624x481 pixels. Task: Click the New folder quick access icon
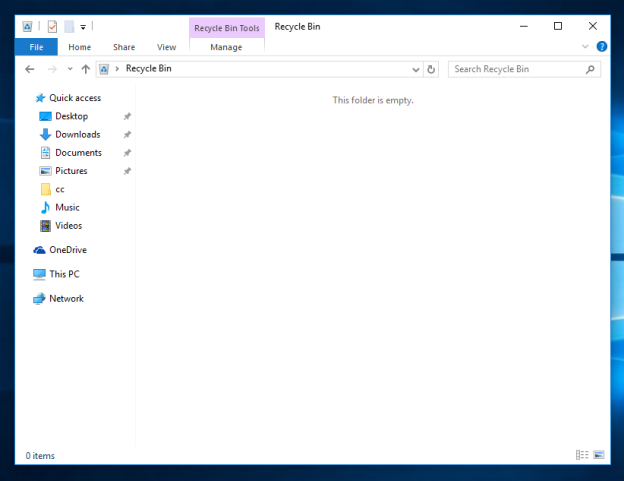coord(68,27)
